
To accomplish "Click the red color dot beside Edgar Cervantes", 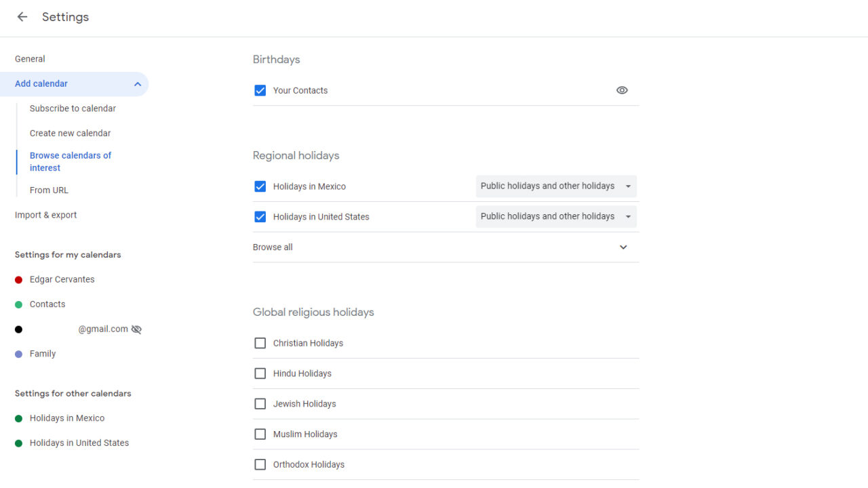I will [x=17, y=279].
